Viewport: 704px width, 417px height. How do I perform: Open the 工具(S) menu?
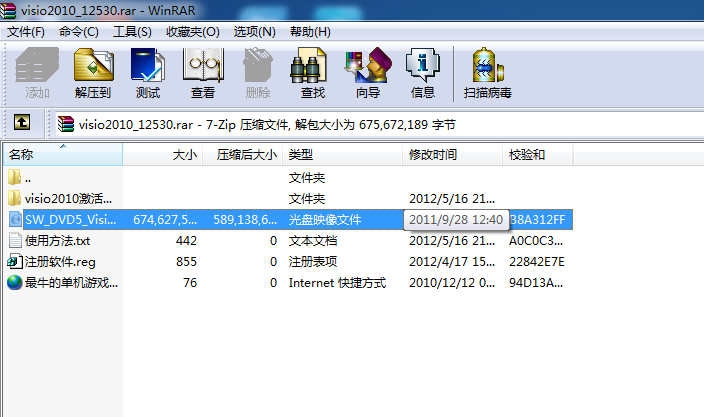click(x=132, y=32)
